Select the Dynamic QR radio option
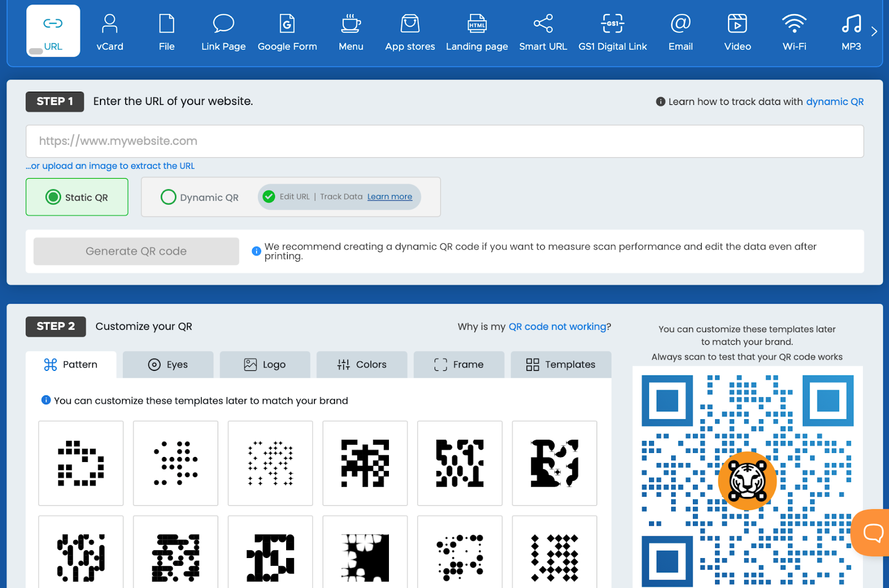The image size is (889, 588). (x=199, y=197)
